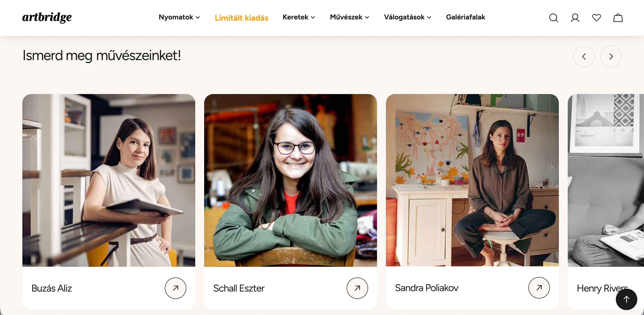Open the user account icon
Viewport: 644px width, 315px height.
click(x=575, y=18)
